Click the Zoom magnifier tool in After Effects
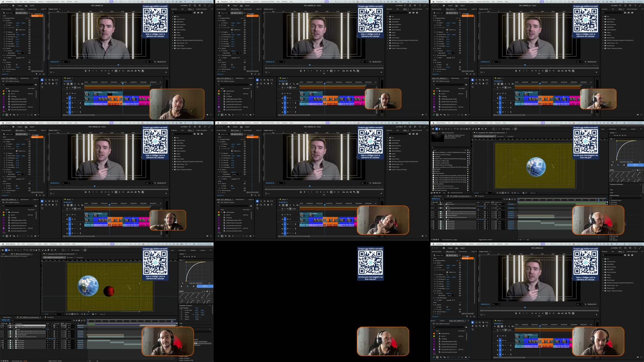 tap(442, 129)
